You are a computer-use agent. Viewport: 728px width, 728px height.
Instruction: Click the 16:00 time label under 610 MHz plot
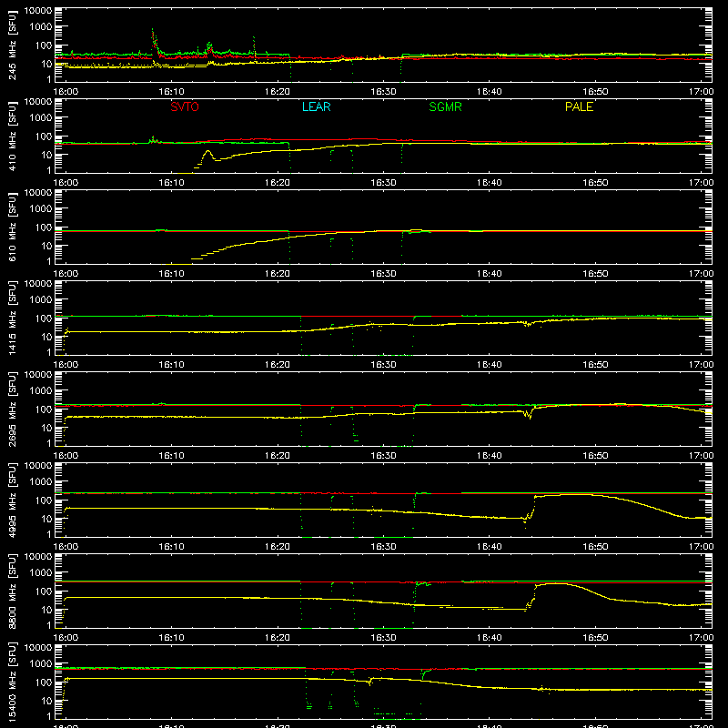66,274
